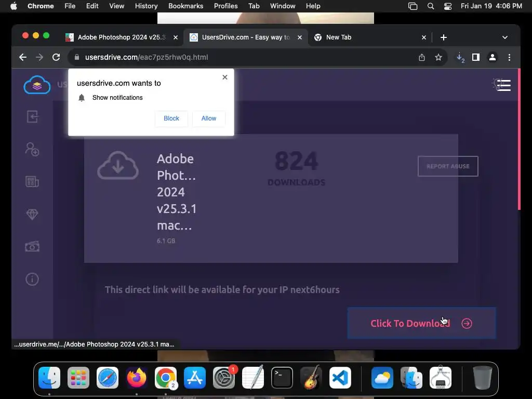The height and width of the screenshot is (399, 532).
Task: Open the info circle sidebar icon
Action: 32,279
